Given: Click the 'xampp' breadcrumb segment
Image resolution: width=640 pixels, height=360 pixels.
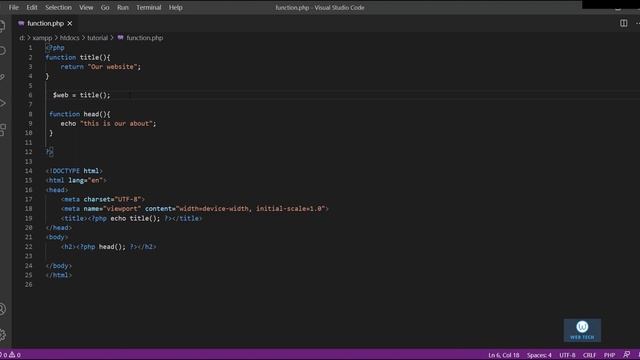Looking at the screenshot, I should click(42, 38).
